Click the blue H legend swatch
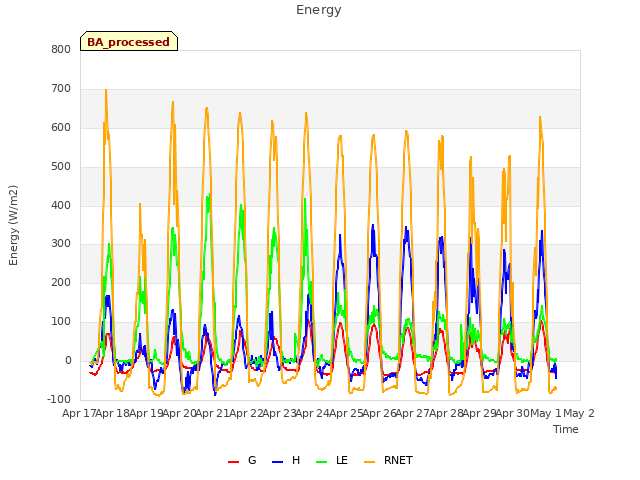The height and width of the screenshot is (480, 640). click(278, 462)
